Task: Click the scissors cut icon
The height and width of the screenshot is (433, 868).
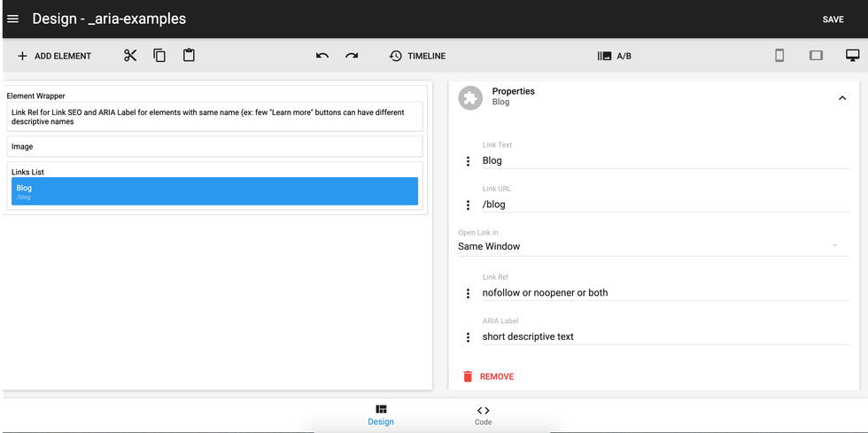Action: (130, 56)
